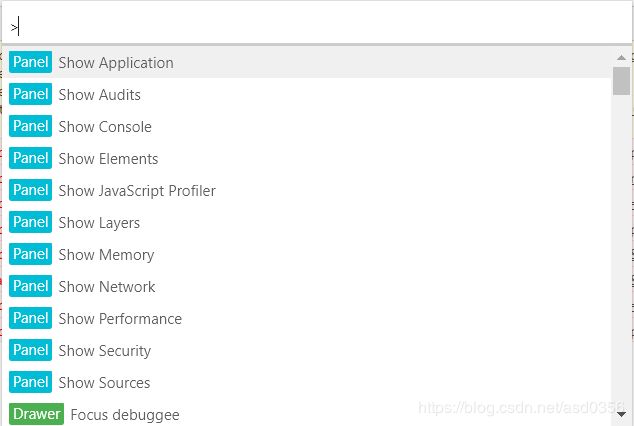Select the Show Audits command
The image size is (634, 426).
[307, 94]
